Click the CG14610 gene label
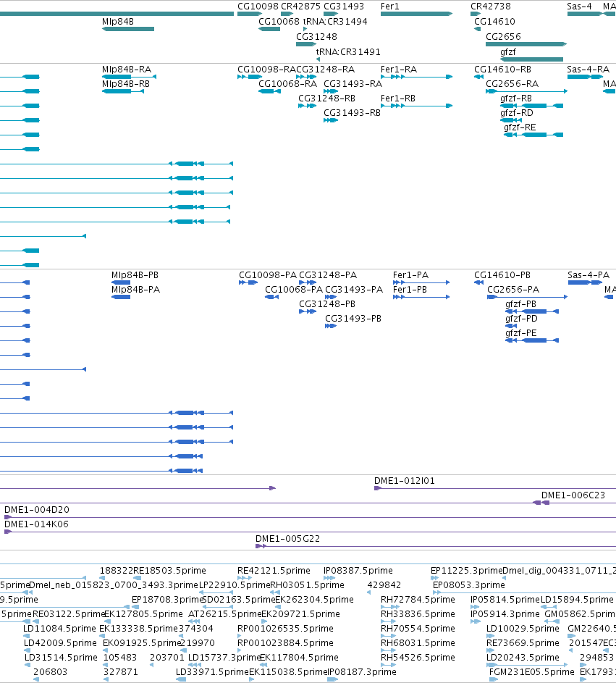616x683 pixels. (494, 21)
